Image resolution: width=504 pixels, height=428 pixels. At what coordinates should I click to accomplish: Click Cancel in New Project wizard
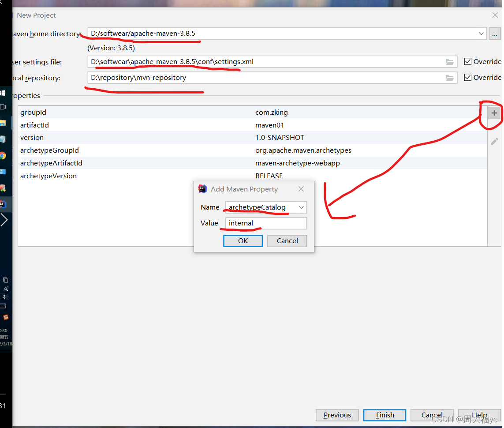tap(432, 415)
